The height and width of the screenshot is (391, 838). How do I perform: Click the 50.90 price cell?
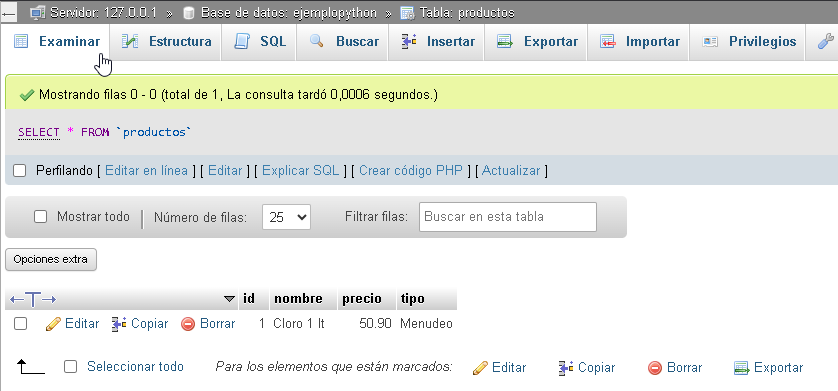(375, 324)
